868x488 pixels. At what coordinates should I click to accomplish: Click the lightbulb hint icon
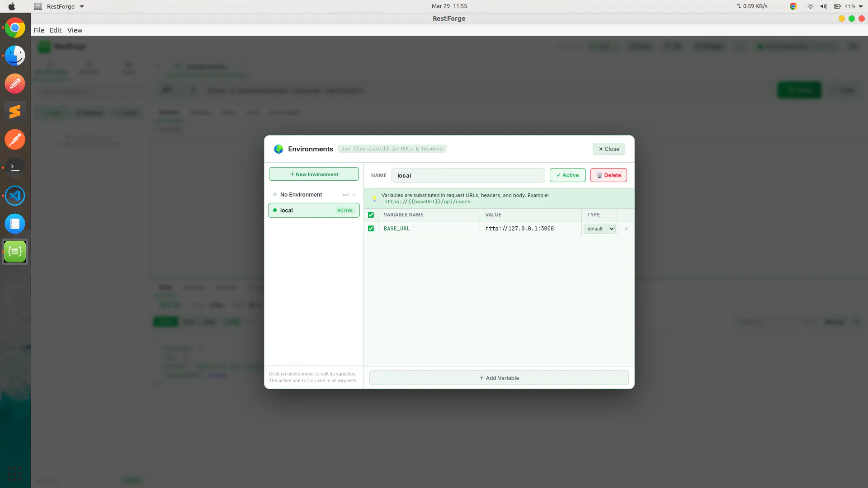point(374,198)
